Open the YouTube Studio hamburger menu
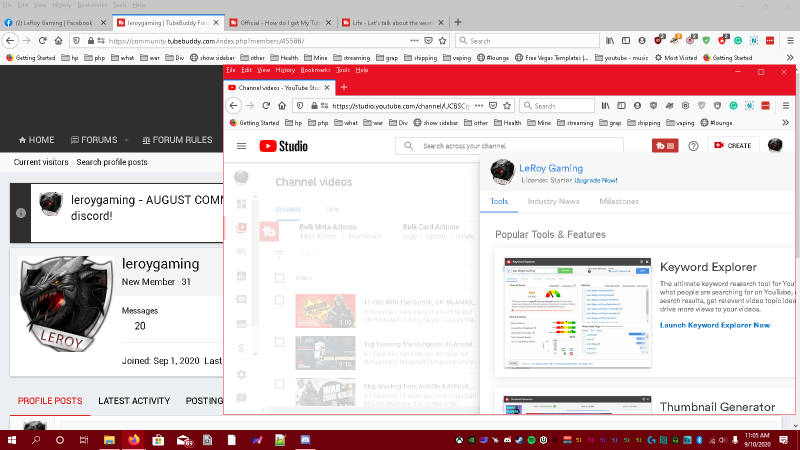800x450 pixels. tap(241, 146)
